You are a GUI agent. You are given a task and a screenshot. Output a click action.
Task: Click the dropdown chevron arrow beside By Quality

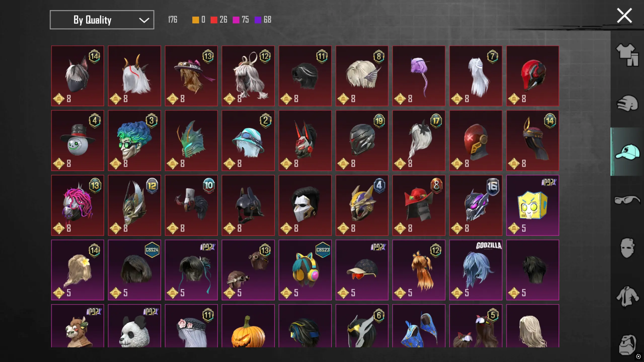[x=144, y=20]
